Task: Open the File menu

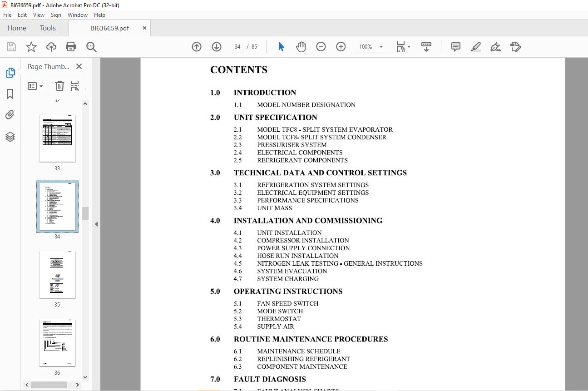Action: 7,15
